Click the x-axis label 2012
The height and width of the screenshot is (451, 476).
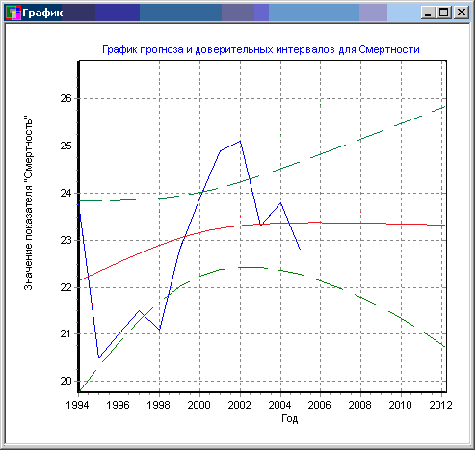(x=440, y=405)
